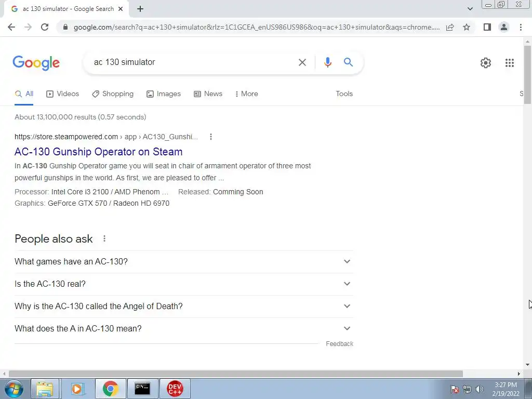Screen dimensions: 532x399
Task: Switch to the Shopping tab
Action: (113, 94)
